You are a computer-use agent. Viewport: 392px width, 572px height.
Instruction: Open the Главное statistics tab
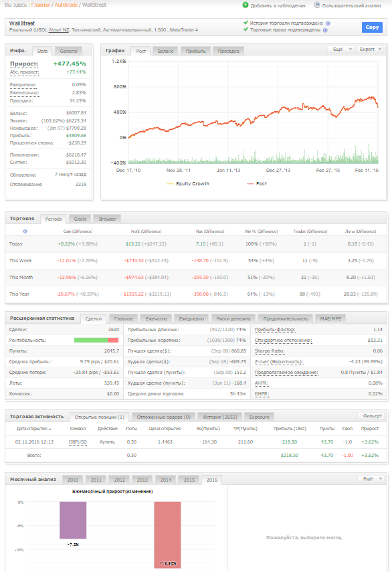(123, 318)
